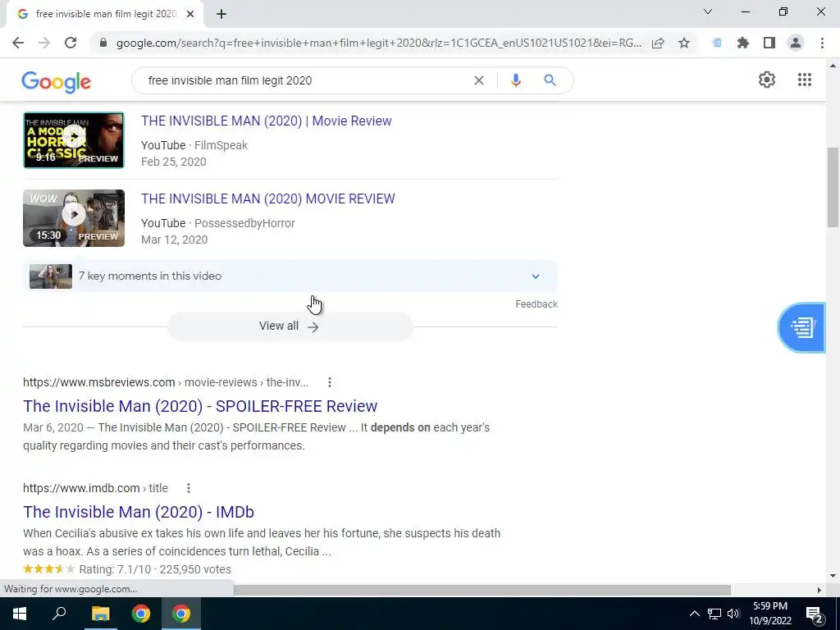
Task: Click the key moments small thumbnail
Action: (50, 276)
